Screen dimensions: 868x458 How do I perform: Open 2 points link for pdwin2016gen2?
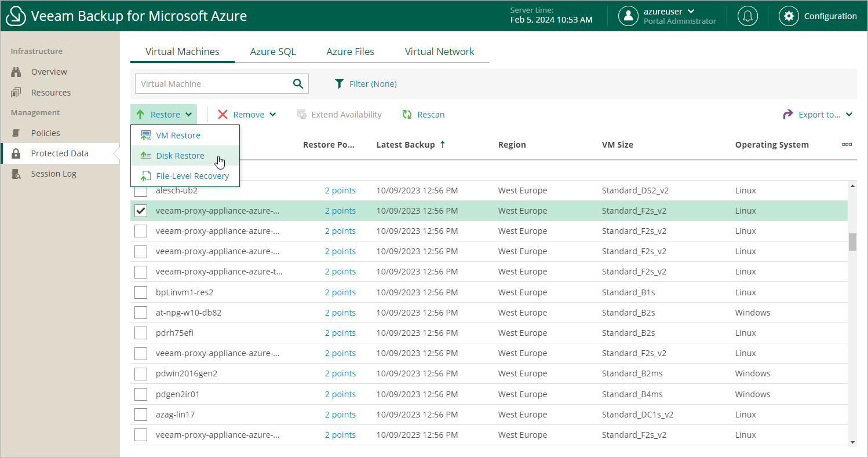click(x=340, y=373)
